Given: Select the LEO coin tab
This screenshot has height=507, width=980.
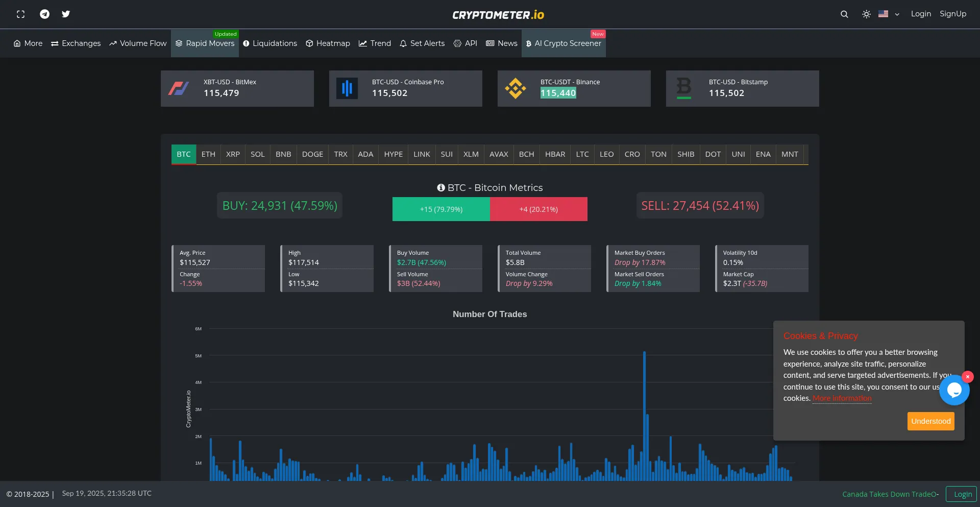Looking at the screenshot, I should pyautogui.click(x=607, y=154).
